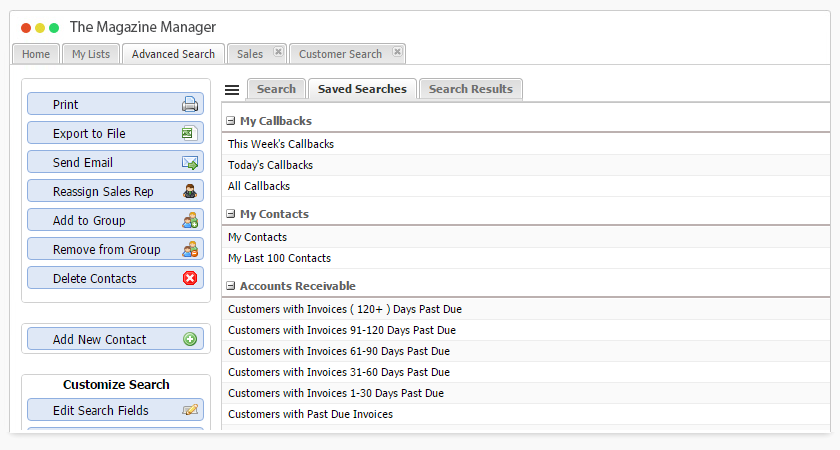Click the green plus icon on Add New Contact

pos(190,339)
